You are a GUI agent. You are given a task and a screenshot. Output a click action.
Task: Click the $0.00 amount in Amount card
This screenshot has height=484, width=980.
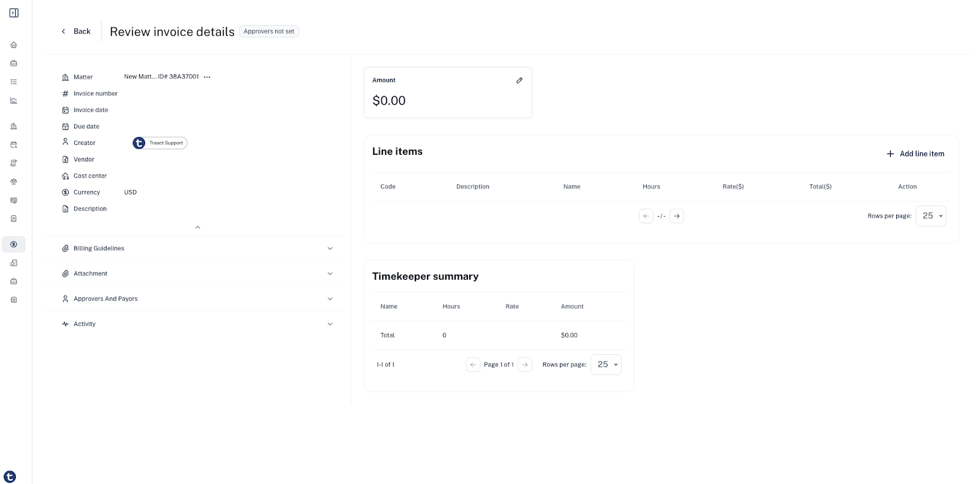coord(389,101)
